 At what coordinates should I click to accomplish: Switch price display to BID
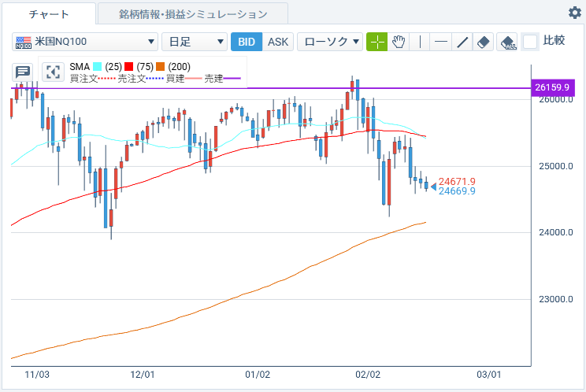(x=246, y=42)
